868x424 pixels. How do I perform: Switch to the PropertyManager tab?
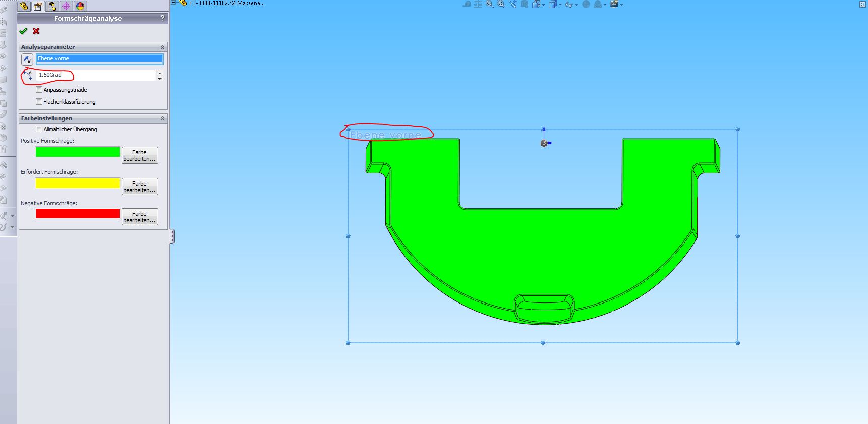pos(38,6)
